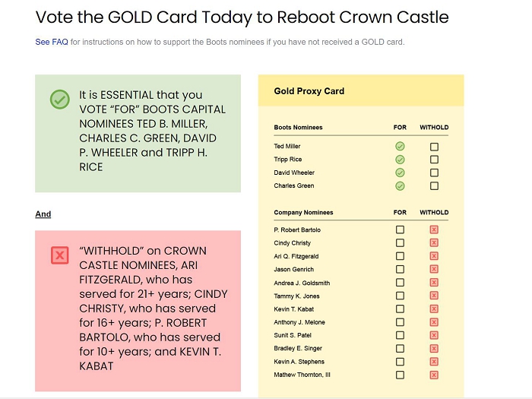532x399 pixels.
Task: Check FOR box for Jason Genrich
Action: [400, 269]
